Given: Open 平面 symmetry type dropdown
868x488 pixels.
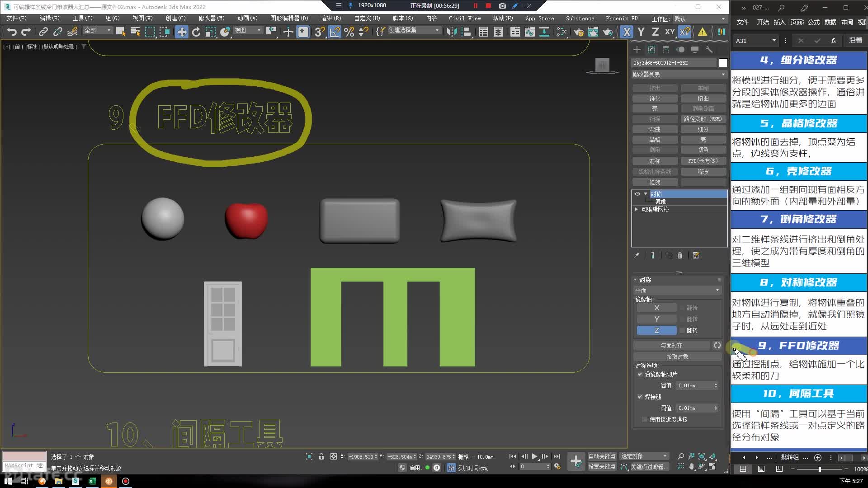Looking at the screenshot, I should click(x=677, y=290).
